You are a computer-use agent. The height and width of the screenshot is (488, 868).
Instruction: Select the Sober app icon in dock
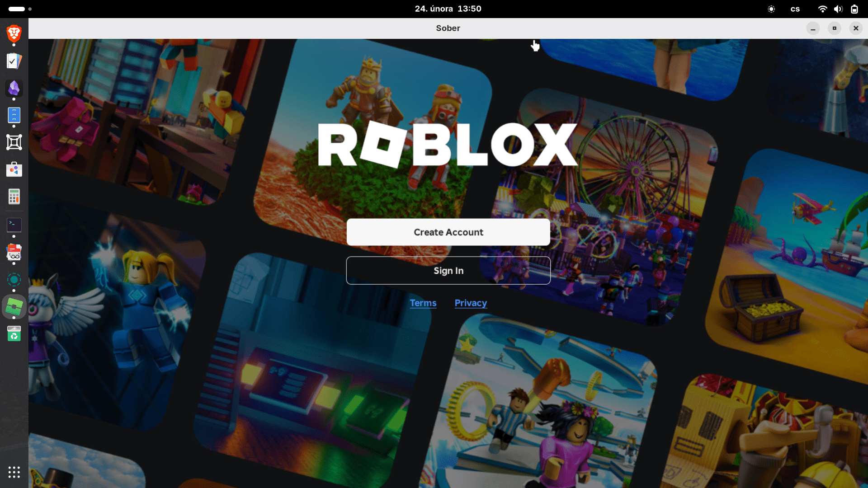(x=14, y=307)
